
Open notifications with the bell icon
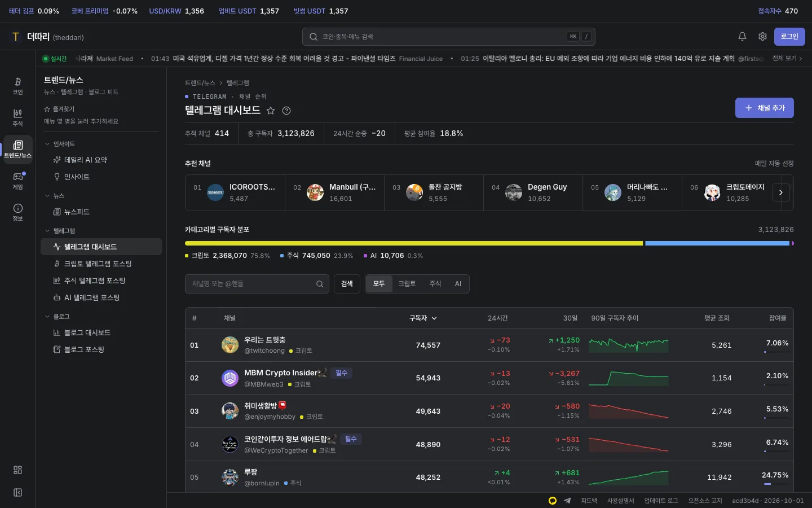pos(742,37)
